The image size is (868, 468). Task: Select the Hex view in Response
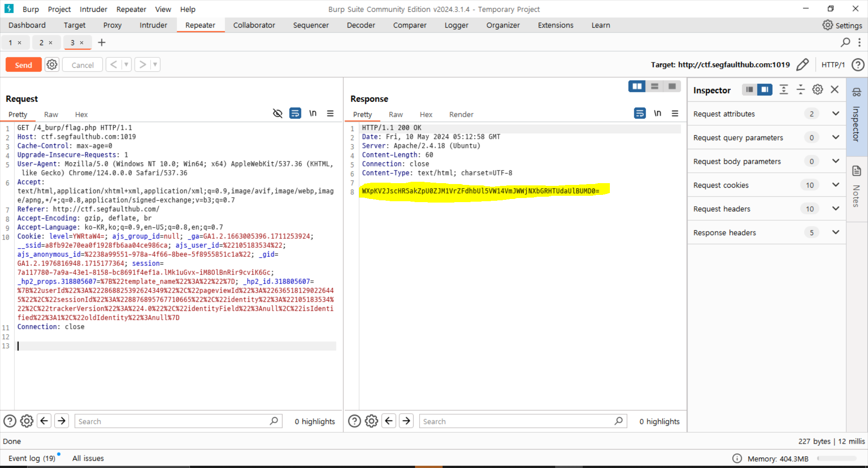click(x=426, y=114)
